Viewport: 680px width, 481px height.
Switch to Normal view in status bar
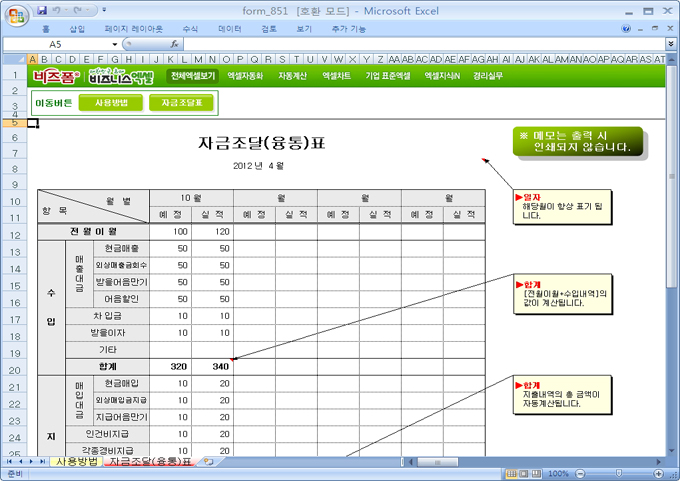pyautogui.click(x=512, y=474)
